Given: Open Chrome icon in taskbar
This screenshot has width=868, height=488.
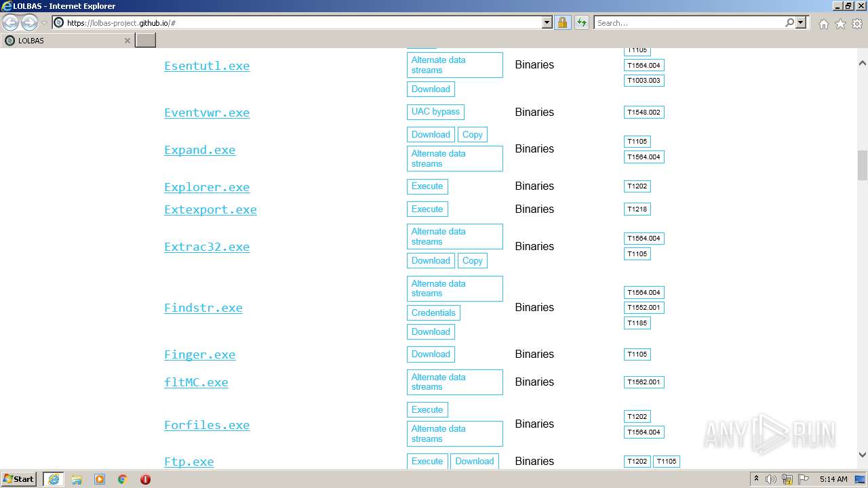Looking at the screenshot, I should [x=123, y=479].
